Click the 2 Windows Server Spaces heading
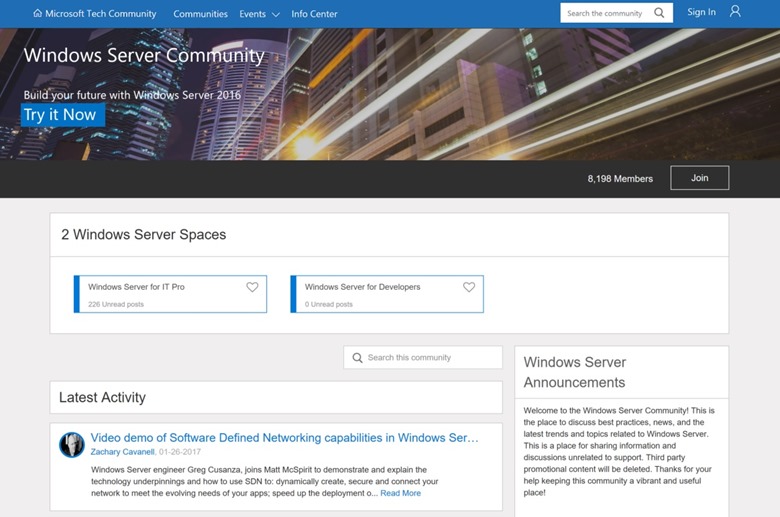780x517 pixels. 144,234
